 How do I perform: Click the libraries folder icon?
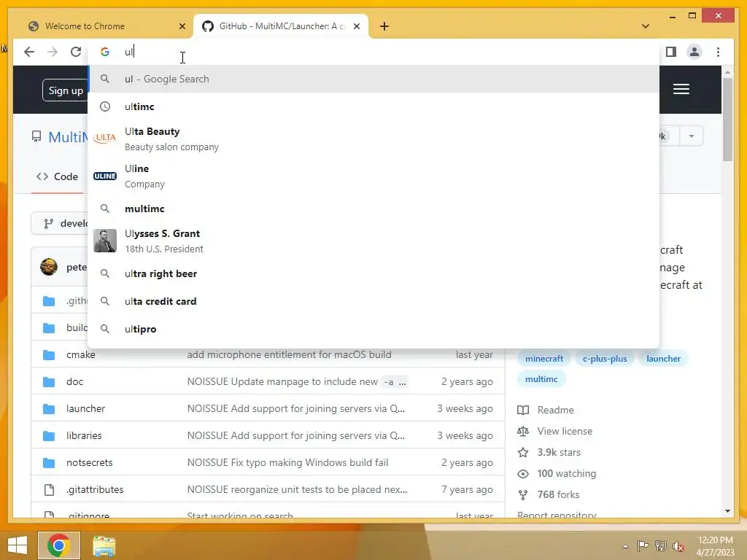coord(49,436)
